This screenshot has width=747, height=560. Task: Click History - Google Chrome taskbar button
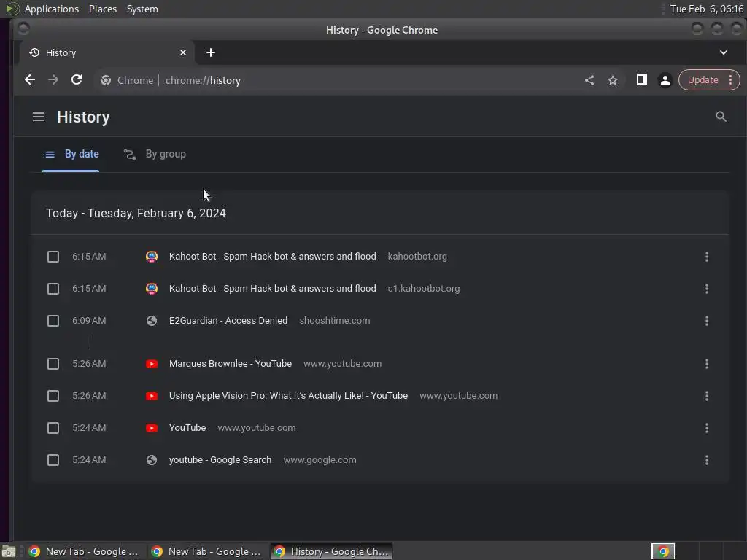[332, 551]
